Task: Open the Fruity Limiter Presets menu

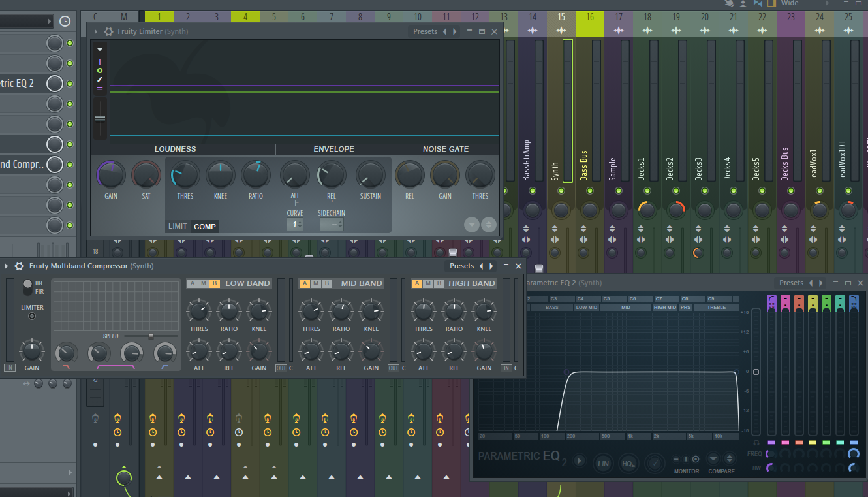Action: coord(425,31)
